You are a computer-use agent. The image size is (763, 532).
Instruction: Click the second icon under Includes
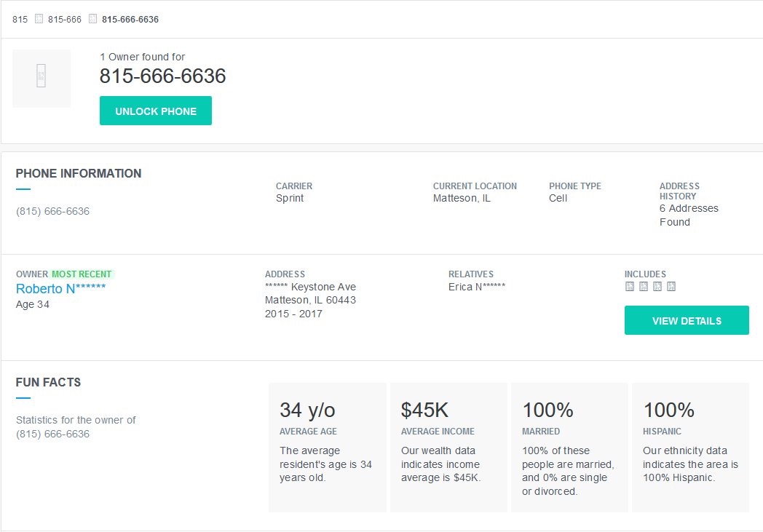point(644,287)
